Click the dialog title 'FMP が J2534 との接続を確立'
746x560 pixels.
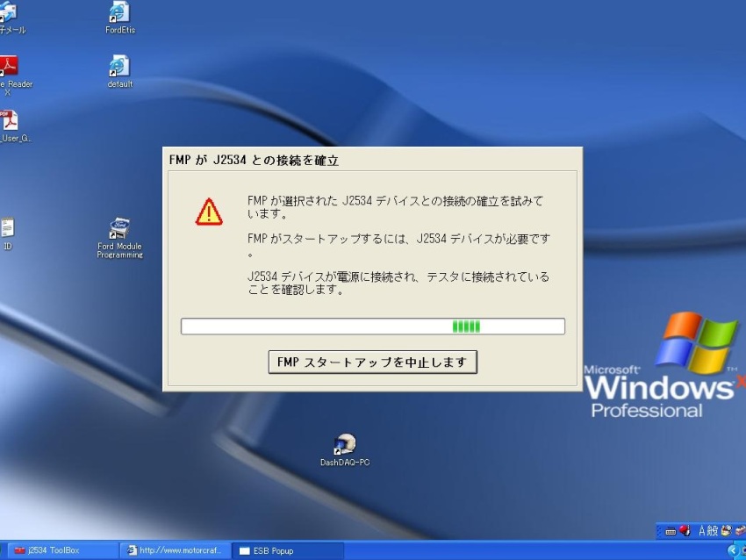254,161
